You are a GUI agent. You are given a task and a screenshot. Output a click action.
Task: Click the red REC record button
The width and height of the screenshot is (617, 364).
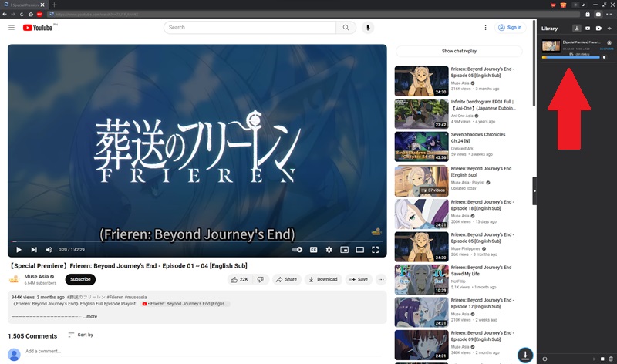[39, 14]
